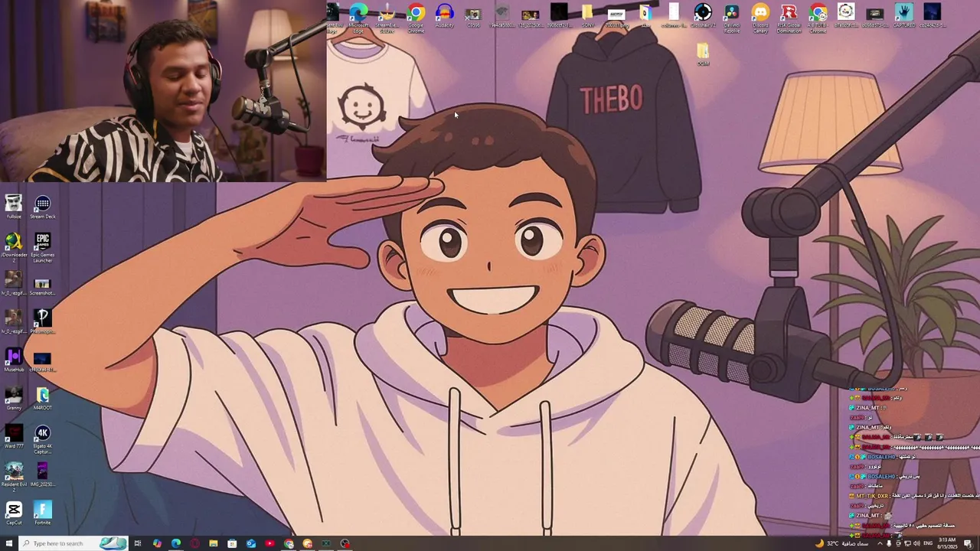Launch JDownloader 2 shortcut
This screenshot has width=980, height=551.
14,248
